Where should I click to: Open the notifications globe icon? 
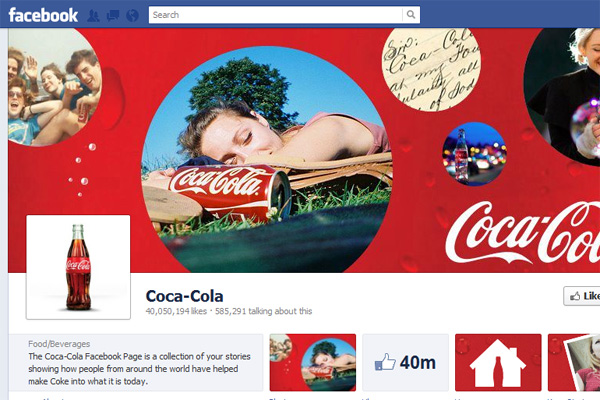tap(132, 16)
